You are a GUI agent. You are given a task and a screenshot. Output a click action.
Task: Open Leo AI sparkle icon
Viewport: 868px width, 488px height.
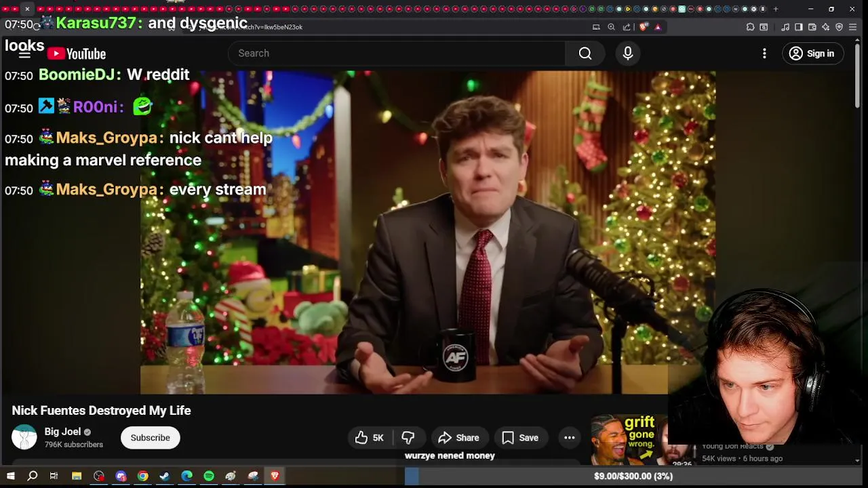(826, 27)
